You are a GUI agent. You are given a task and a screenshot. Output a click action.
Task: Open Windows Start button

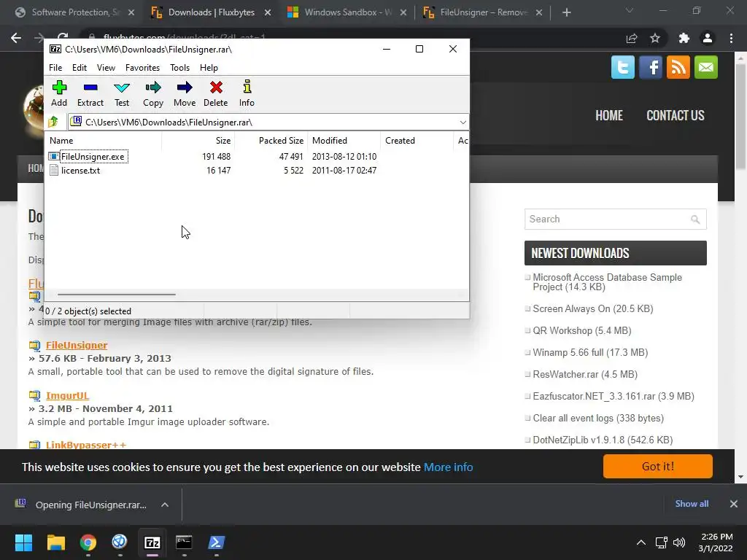23,542
